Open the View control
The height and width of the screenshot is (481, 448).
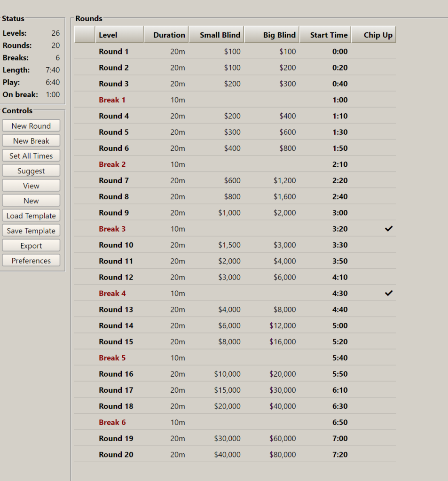pyautogui.click(x=31, y=186)
